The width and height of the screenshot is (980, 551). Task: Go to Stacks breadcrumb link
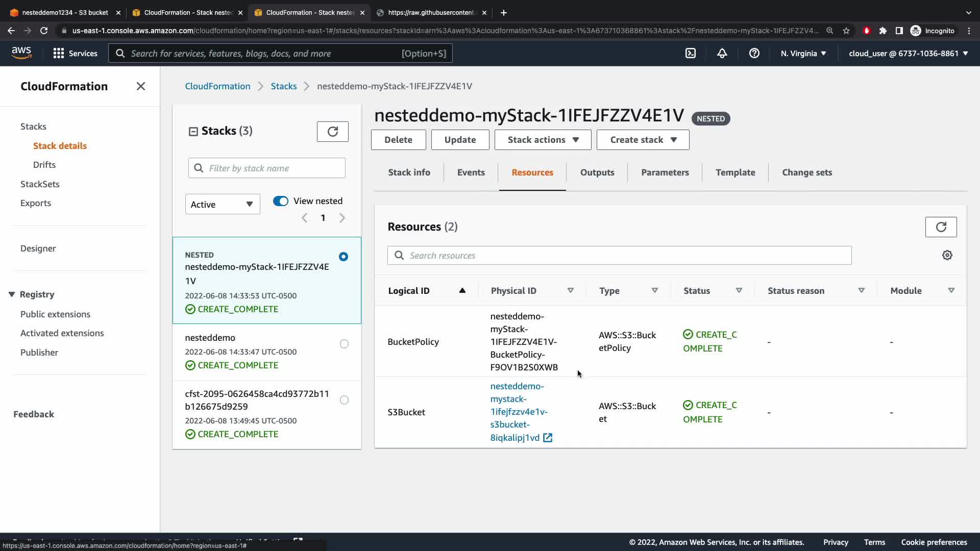[x=283, y=86]
